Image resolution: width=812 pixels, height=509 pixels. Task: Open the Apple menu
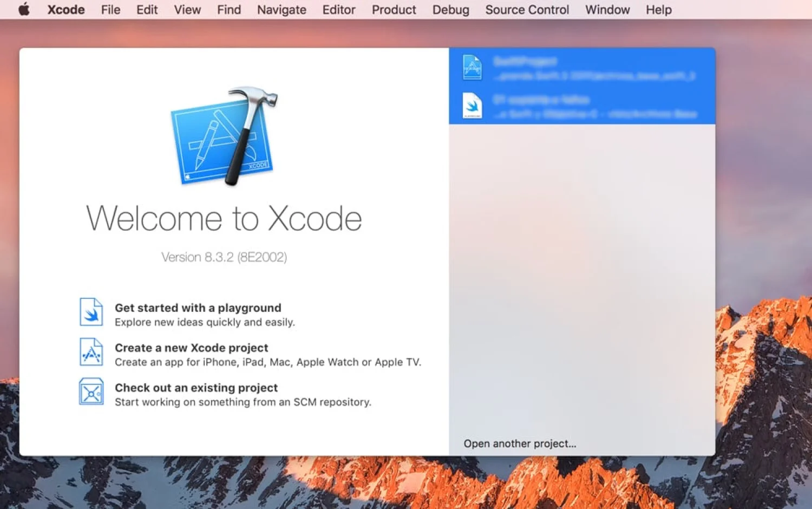coord(24,10)
